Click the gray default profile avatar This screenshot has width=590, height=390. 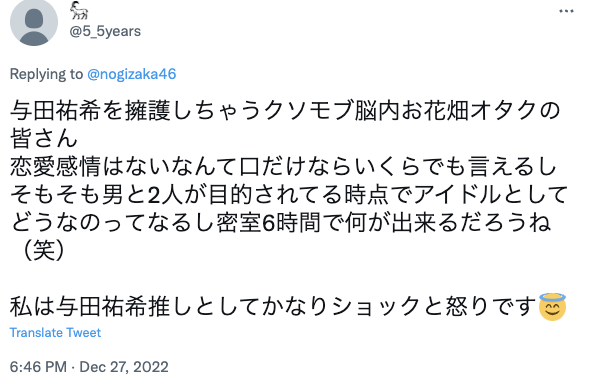(x=34, y=22)
